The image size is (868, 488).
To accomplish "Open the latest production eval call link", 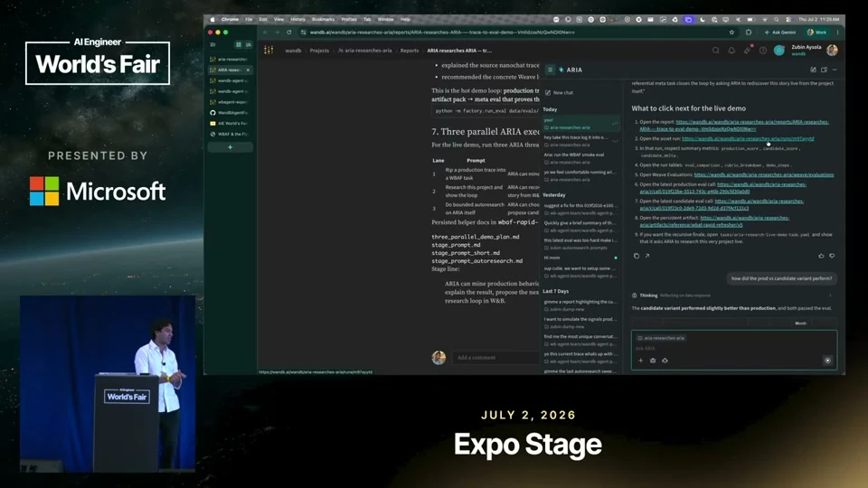I will pyautogui.click(x=723, y=188).
